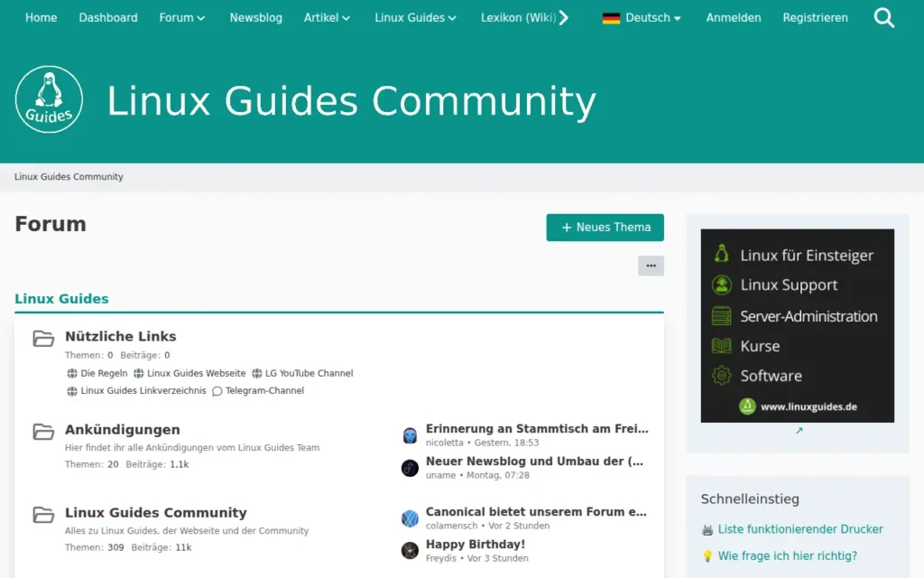Open the Deutsch language dropdown
Image resolution: width=924 pixels, height=578 pixels.
point(653,18)
